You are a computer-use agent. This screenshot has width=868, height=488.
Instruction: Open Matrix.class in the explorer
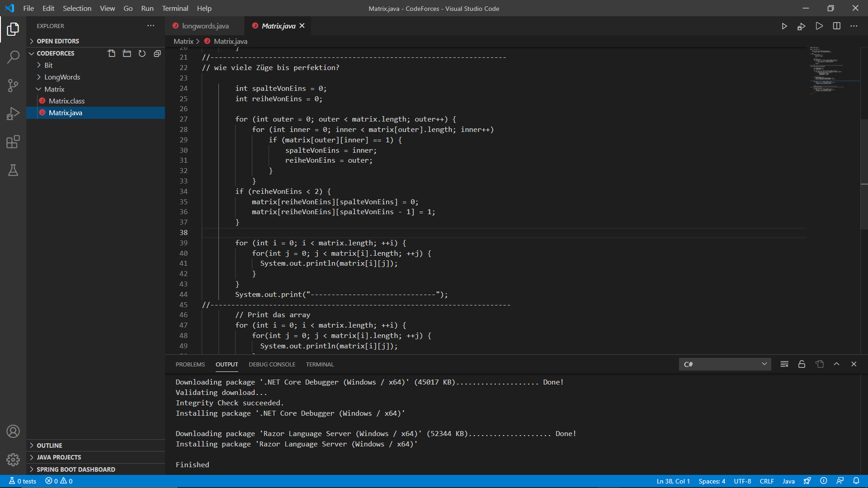click(x=66, y=101)
